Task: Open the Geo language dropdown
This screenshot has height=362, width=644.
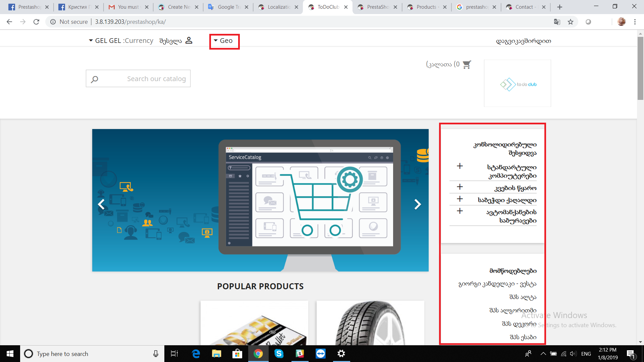Action: (x=223, y=41)
